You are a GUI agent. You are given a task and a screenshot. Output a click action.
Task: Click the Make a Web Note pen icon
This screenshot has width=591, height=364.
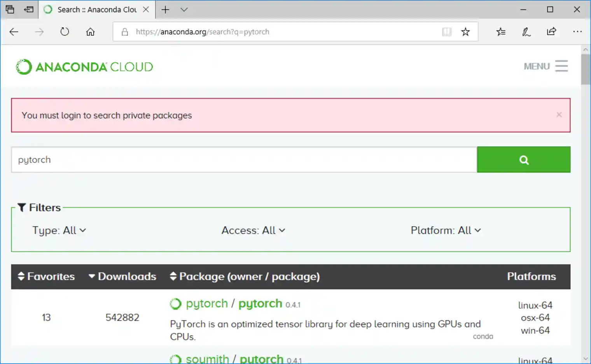526,31
